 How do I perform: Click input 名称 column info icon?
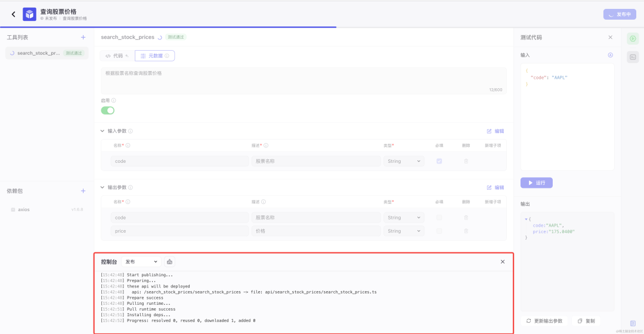click(x=128, y=146)
